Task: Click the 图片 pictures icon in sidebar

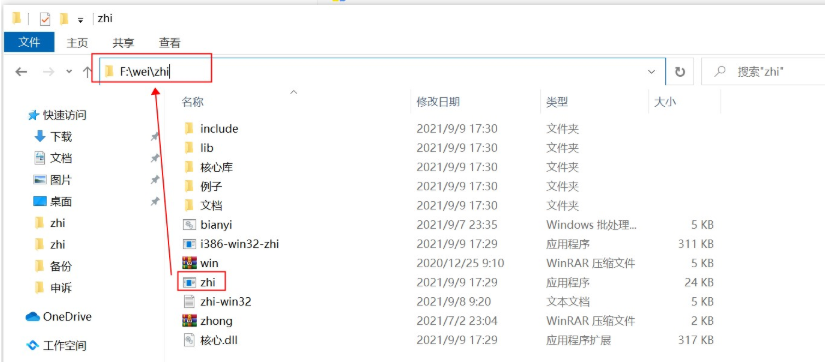Action: point(39,180)
